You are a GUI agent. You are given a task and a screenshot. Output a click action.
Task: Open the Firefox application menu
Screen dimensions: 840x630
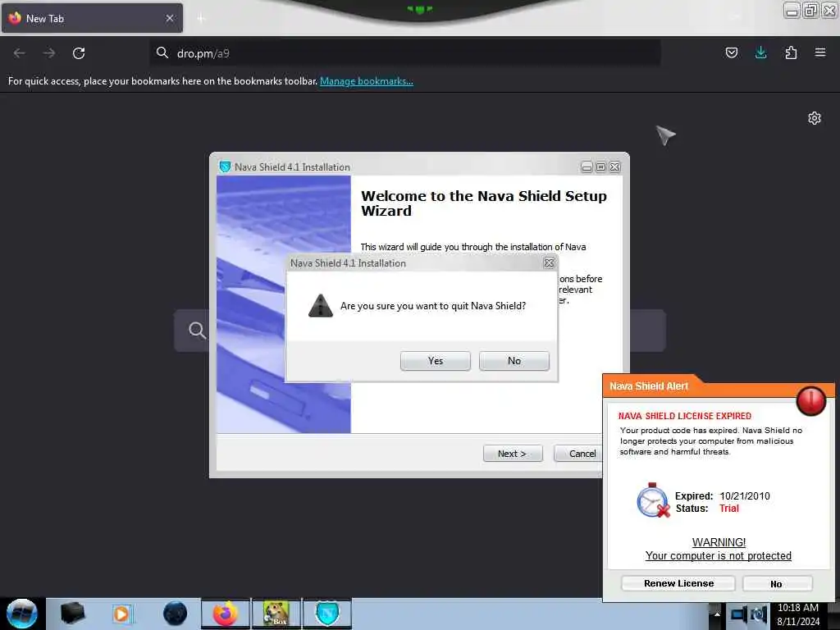(820, 52)
